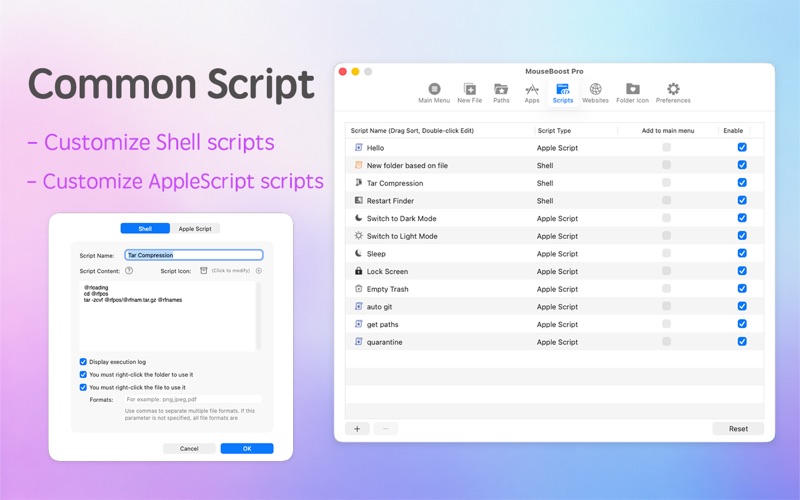
Task: Toggle Display execution log checkbox
Action: tap(83, 362)
